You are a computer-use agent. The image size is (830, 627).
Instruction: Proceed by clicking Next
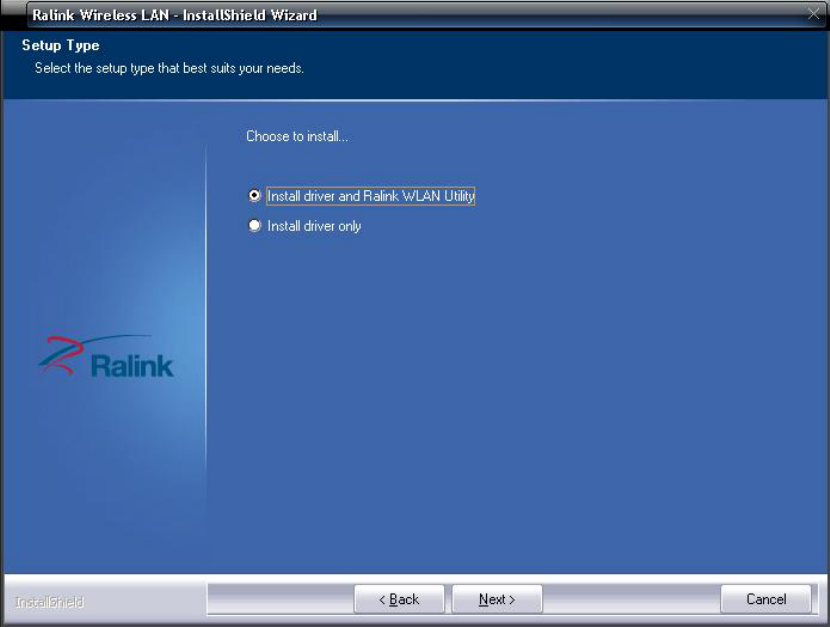pos(497,599)
